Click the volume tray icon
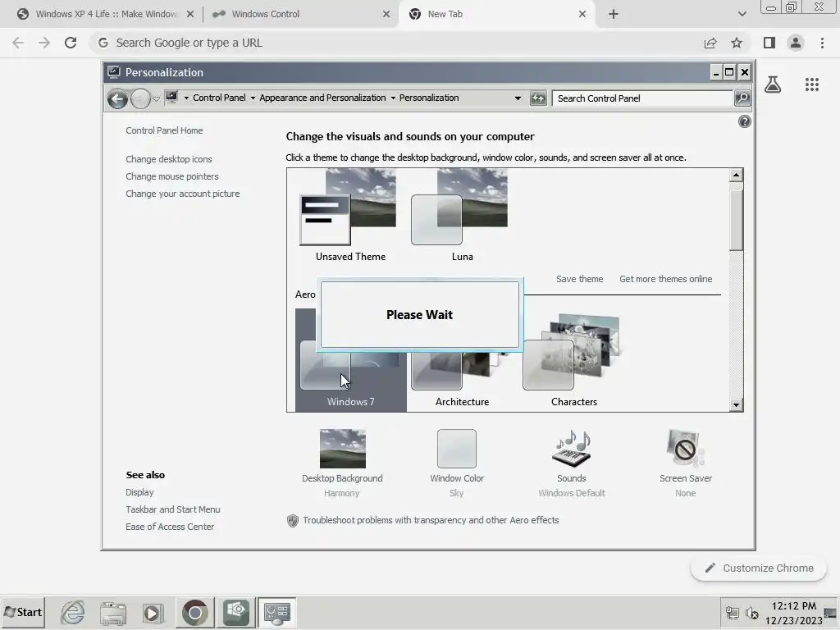The width and height of the screenshot is (840, 630). [752, 612]
